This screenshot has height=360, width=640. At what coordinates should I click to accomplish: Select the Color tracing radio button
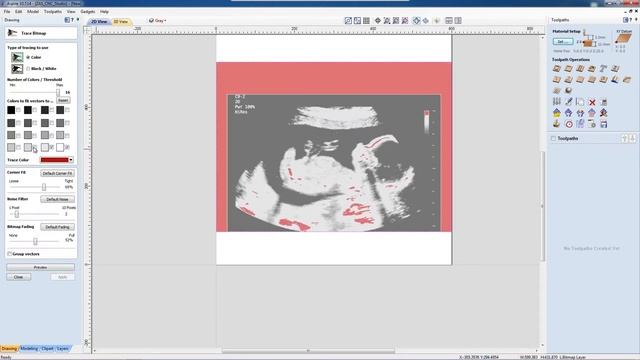pyautogui.click(x=28, y=57)
